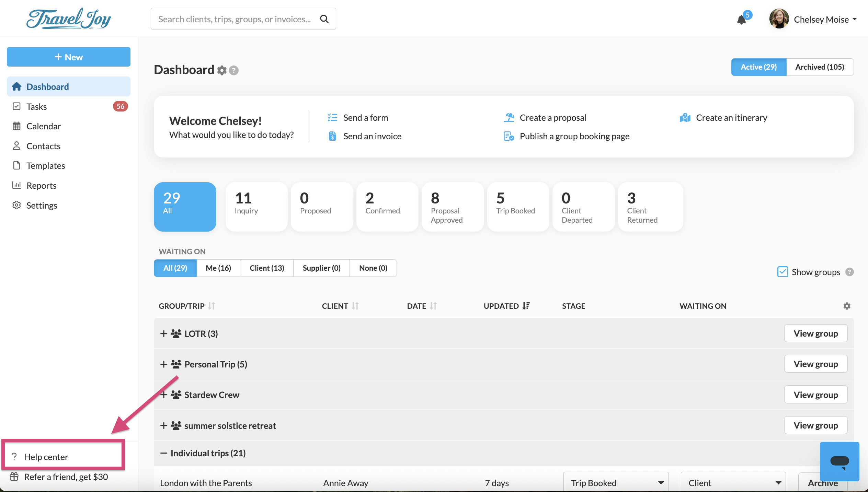This screenshot has width=868, height=492.
Task: Click the search clients input field
Action: click(x=235, y=19)
